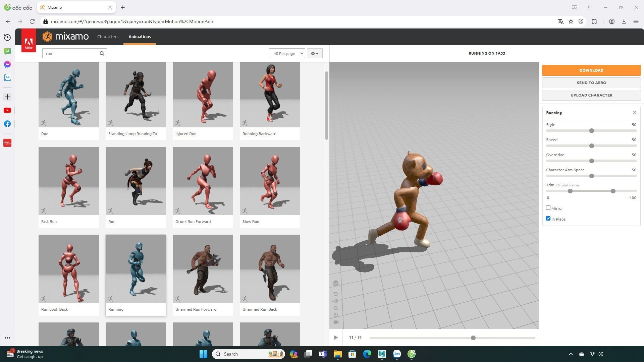The width and height of the screenshot is (644, 362).
Task: Click the camera follow icon in viewport
Action: [336, 322]
